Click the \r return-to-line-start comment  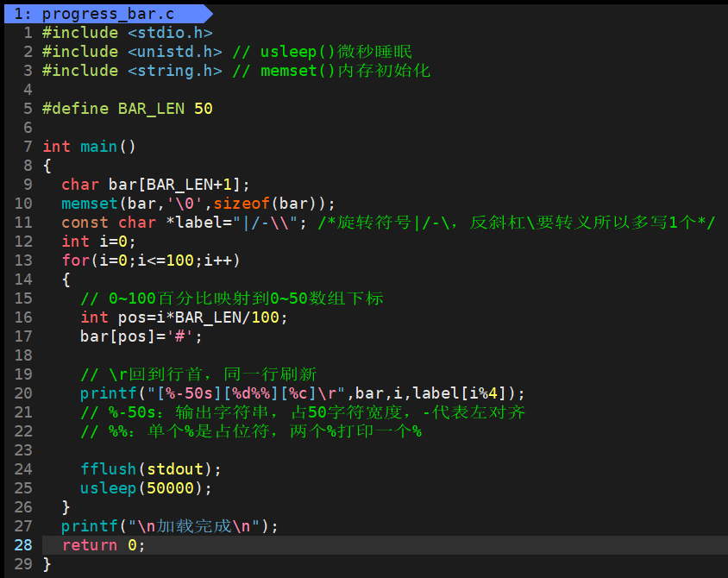point(198,374)
